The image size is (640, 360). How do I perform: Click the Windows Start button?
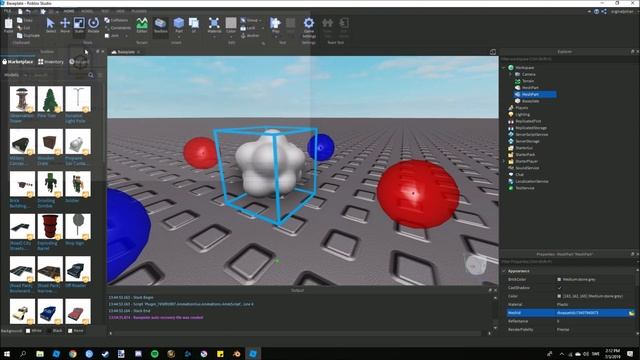point(7,353)
